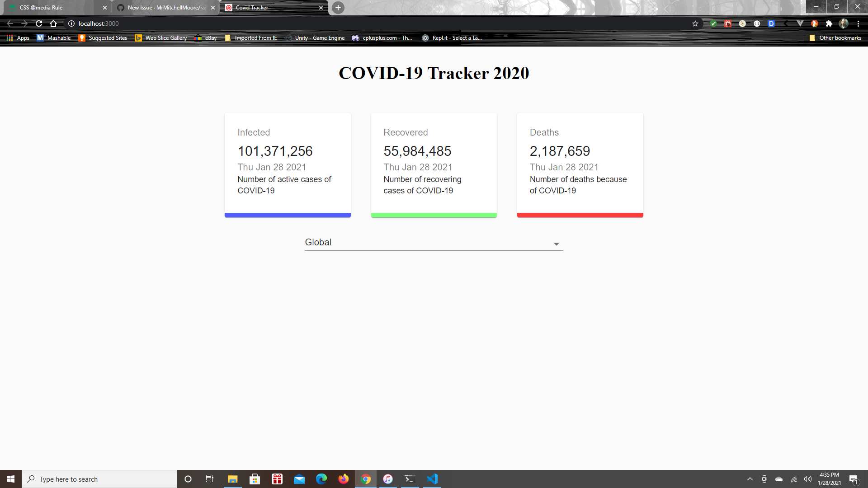Expand the Other bookmarks folder
This screenshot has height=488, width=868.
tap(835, 38)
